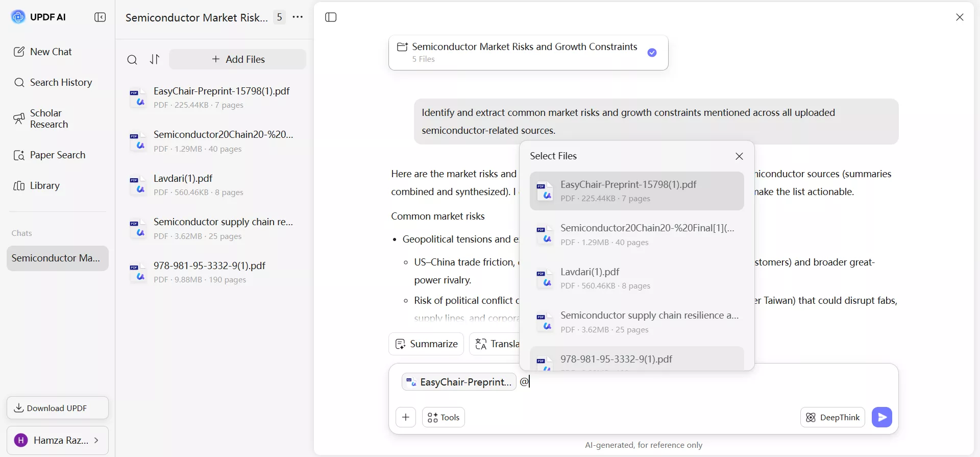
Task: Open the Tools dropdown
Action: pyautogui.click(x=443, y=417)
